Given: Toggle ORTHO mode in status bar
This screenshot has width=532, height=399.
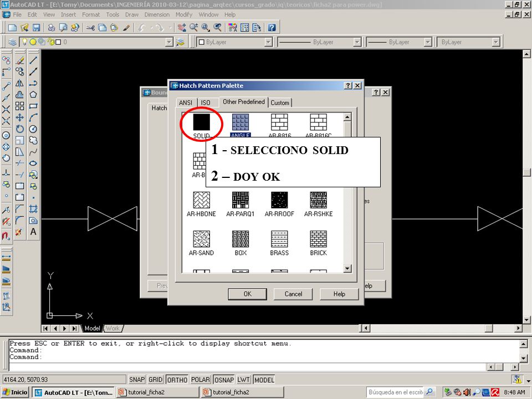Looking at the screenshot, I should coord(177,380).
